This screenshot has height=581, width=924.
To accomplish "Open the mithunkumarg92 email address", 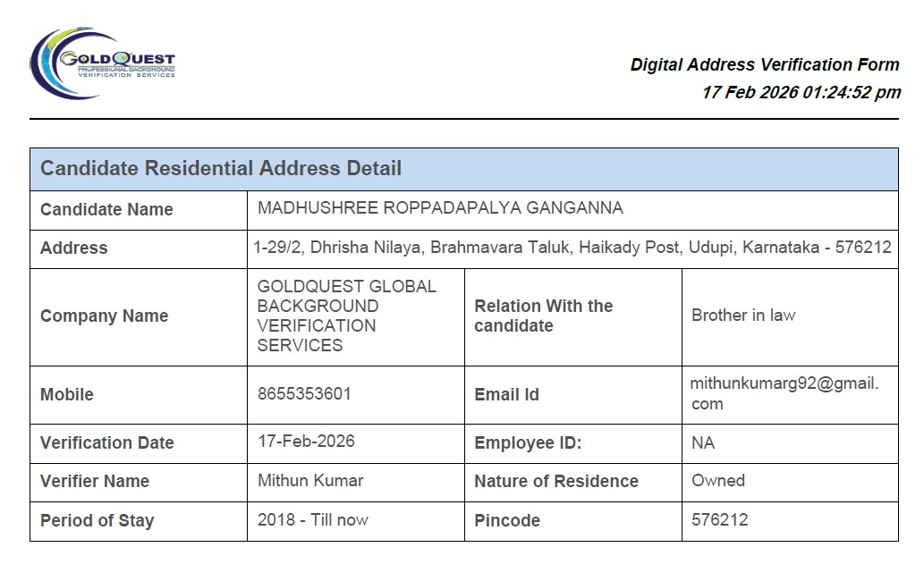I will pyautogui.click(x=784, y=393).
